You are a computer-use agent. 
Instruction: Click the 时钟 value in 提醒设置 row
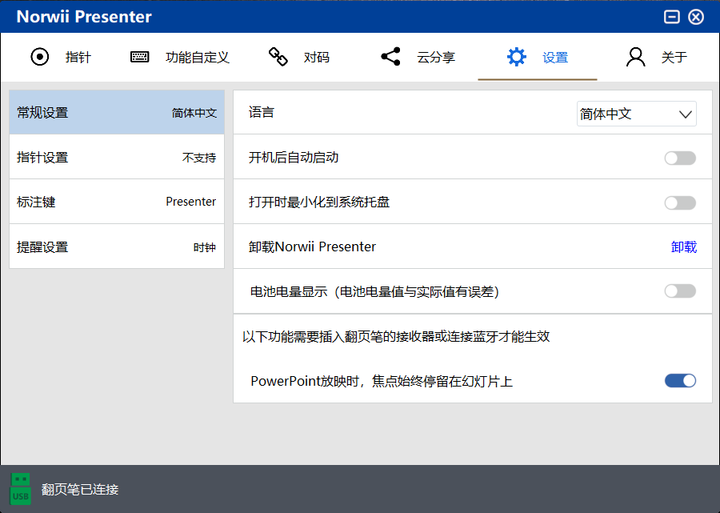coord(204,247)
